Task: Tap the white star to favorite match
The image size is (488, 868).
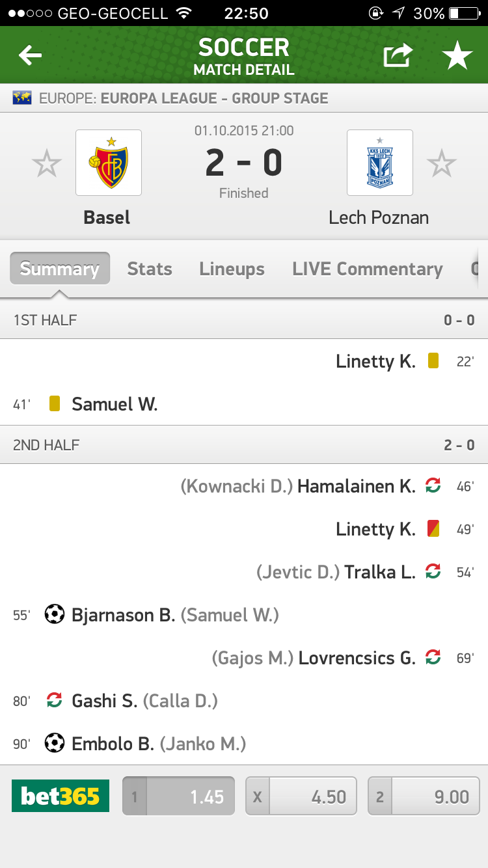Action: (x=457, y=57)
